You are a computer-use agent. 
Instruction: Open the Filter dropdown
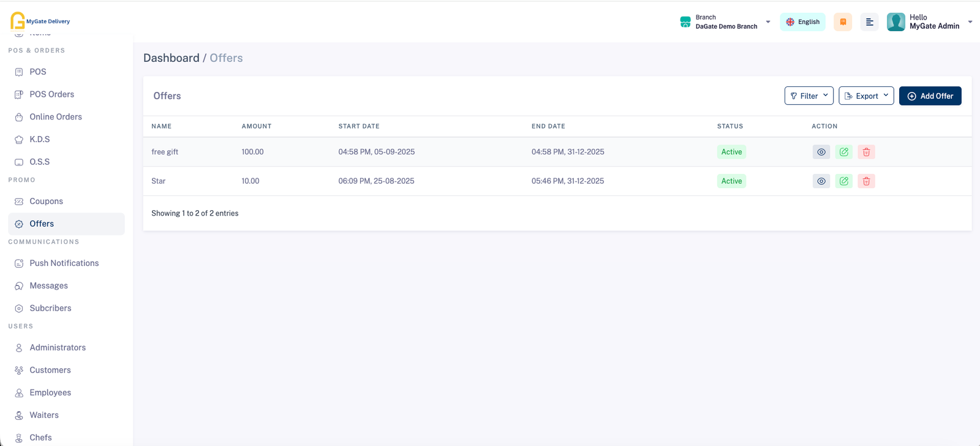click(x=809, y=96)
